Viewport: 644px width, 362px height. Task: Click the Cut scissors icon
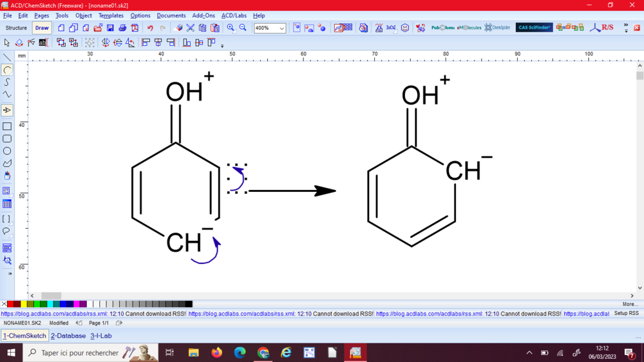click(191, 28)
